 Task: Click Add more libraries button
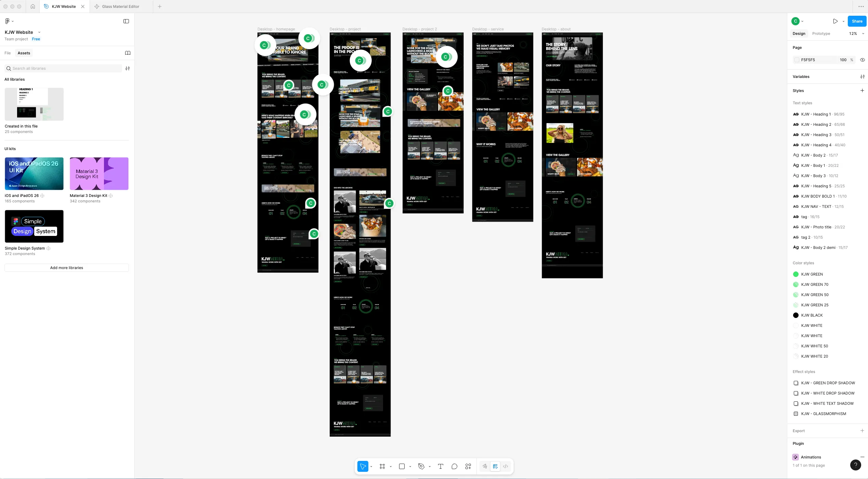point(67,268)
